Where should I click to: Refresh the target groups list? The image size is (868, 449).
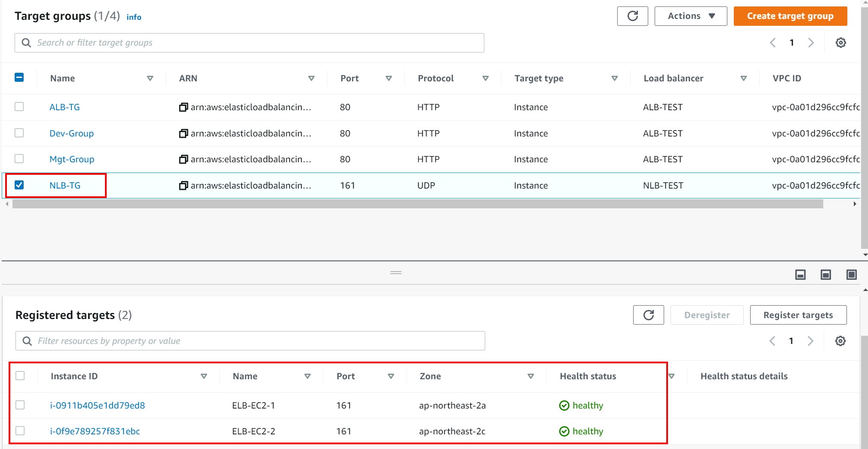click(632, 16)
